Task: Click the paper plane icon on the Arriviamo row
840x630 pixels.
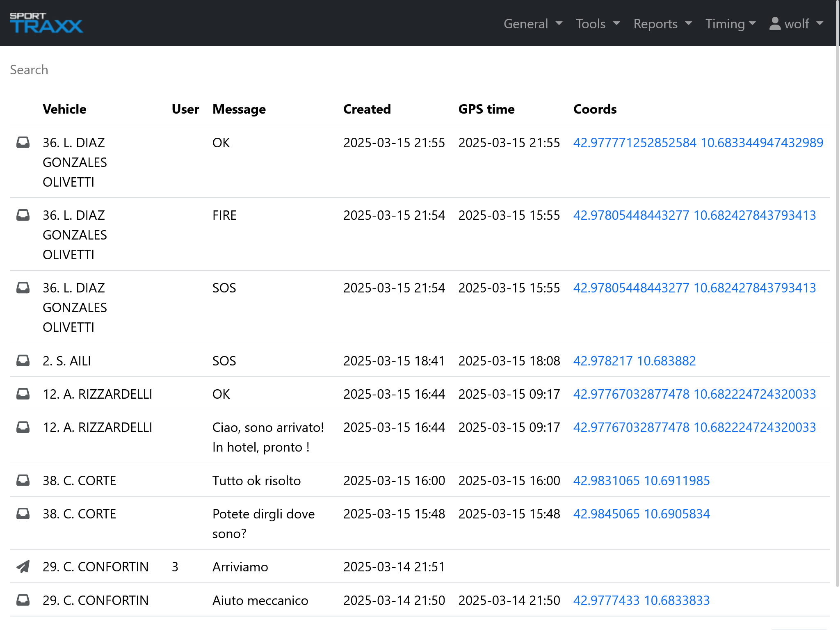Action: pyautogui.click(x=23, y=566)
